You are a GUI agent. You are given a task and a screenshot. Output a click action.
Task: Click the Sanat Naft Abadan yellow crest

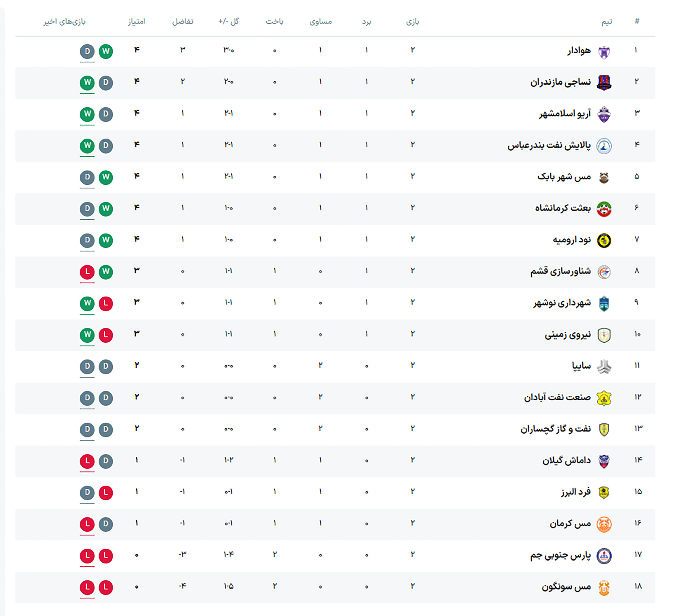pyautogui.click(x=604, y=398)
